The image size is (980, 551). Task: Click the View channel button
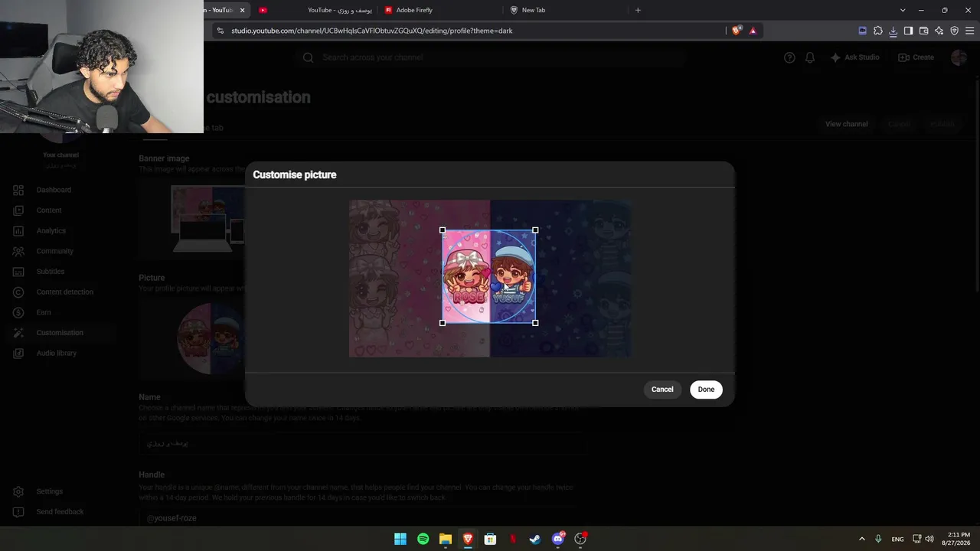pos(846,124)
